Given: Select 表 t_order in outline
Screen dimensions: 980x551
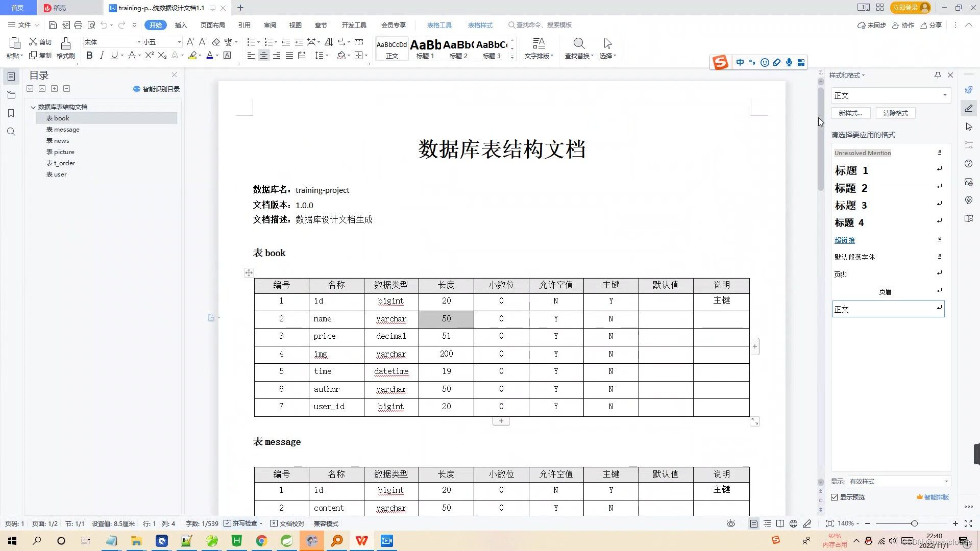Looking at the screenshot, I should coord(61,163).
